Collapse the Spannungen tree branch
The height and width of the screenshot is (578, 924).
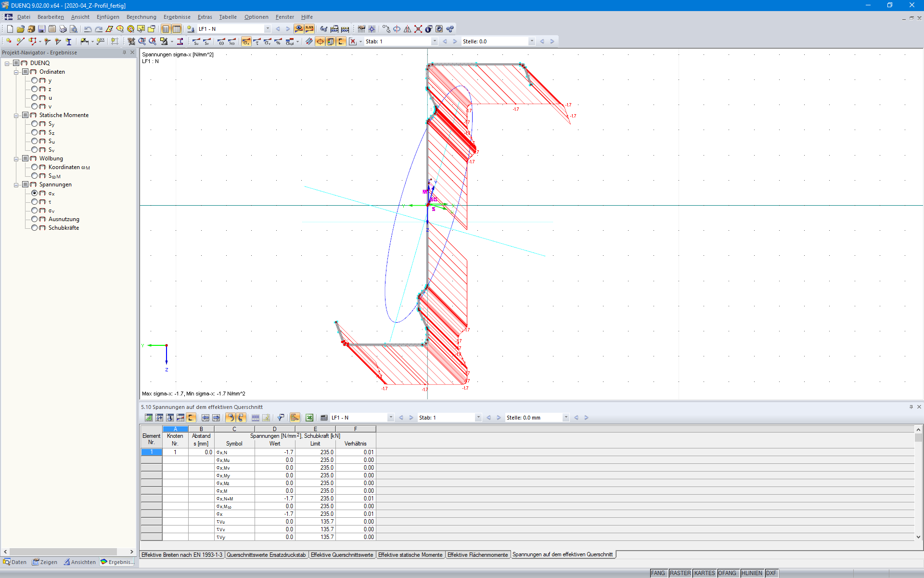16,184
